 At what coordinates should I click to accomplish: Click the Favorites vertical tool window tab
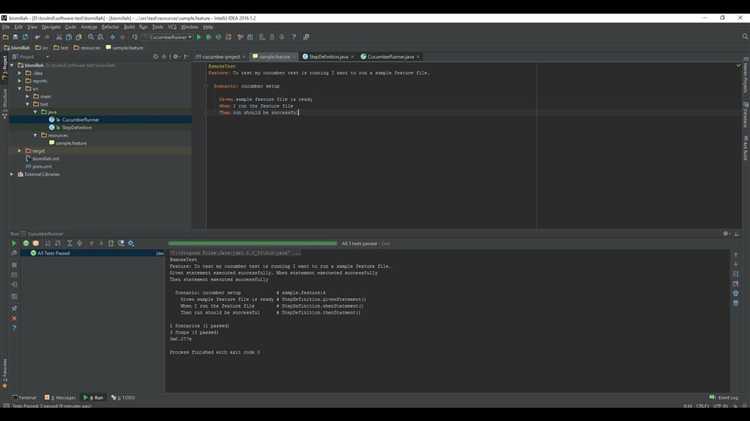click(x=4, y=373)
